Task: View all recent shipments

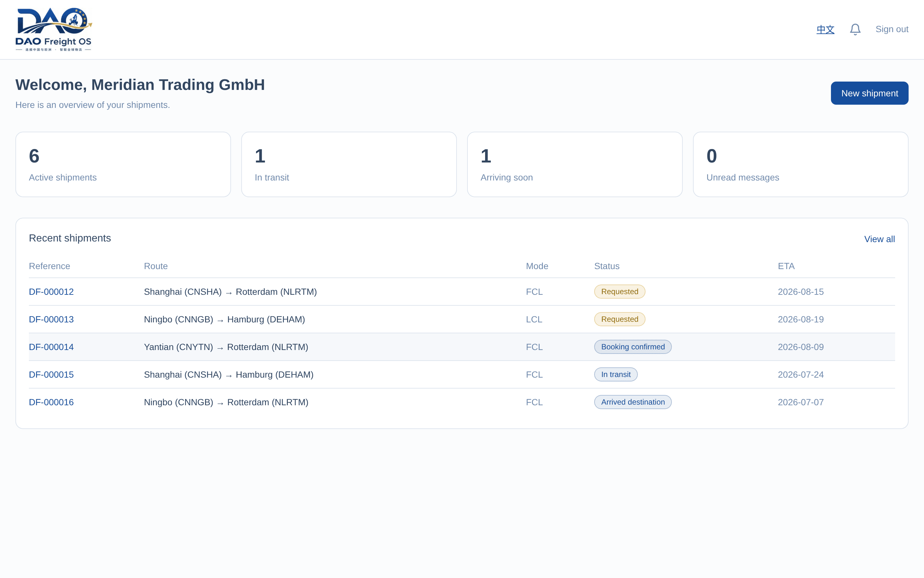Action: (x=879, y=239)
